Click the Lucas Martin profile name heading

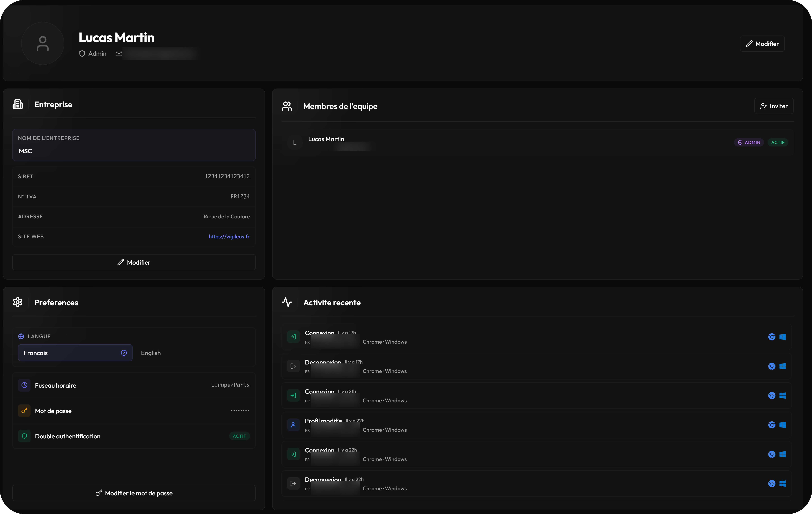pyautogui.click(x=116, y=37)
